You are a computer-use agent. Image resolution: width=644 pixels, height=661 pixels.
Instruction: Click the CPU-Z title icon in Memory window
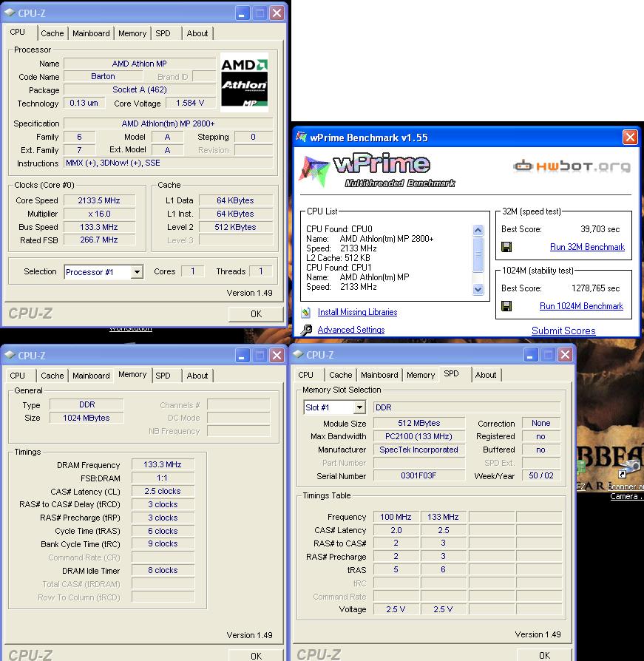click(x=10, y=356)
